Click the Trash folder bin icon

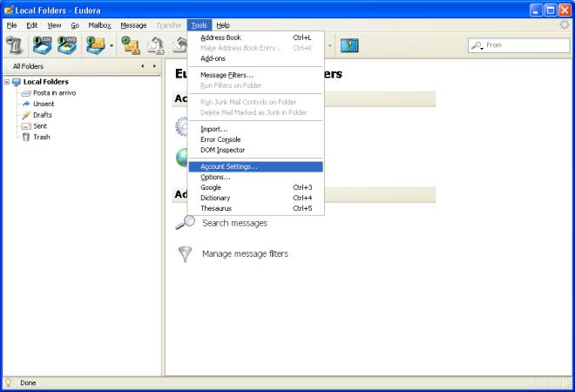[26, 137]
